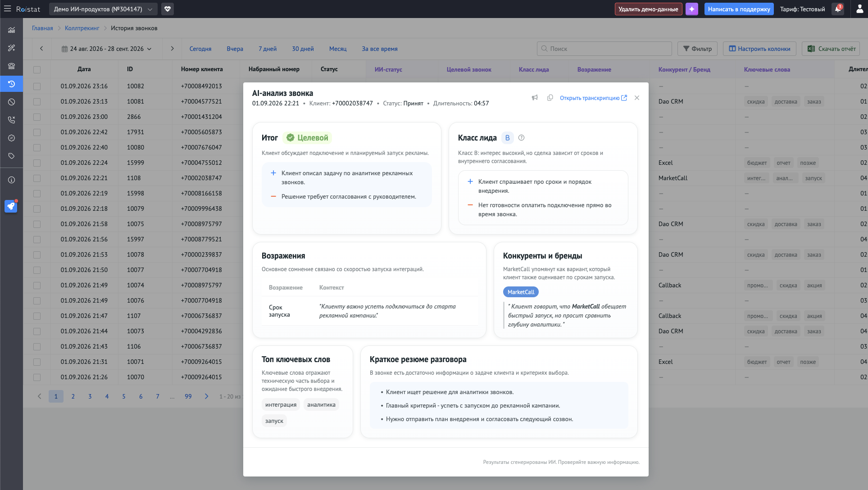This screenshot has height=490, width=868.
Task: Copy AI analysis with the copy icon
Action: pos(550,98)
